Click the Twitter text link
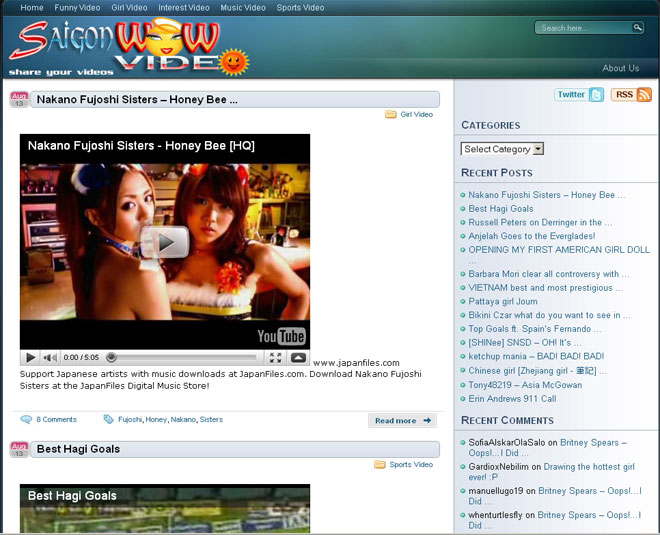660x535 pixels. 571,94
